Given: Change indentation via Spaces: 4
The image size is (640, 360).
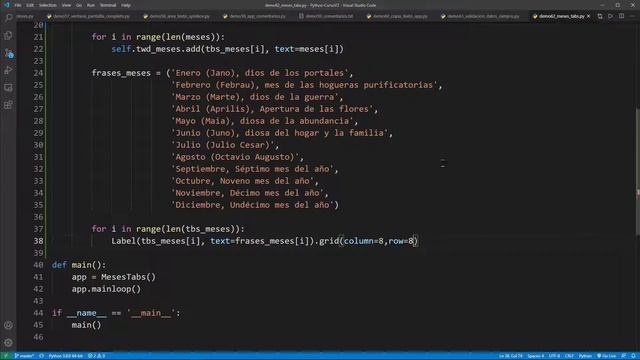Looking at the screenshot, I should 536,356.
